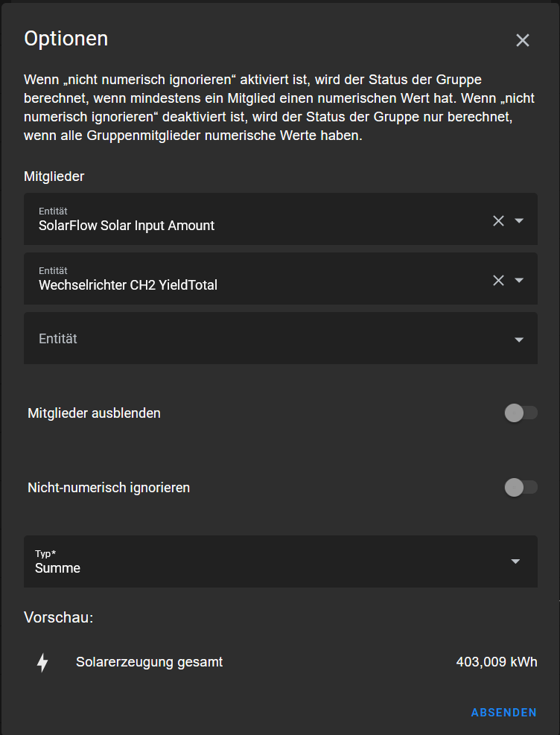Open the Solarerzeugung gesamt preview entry

149,662
